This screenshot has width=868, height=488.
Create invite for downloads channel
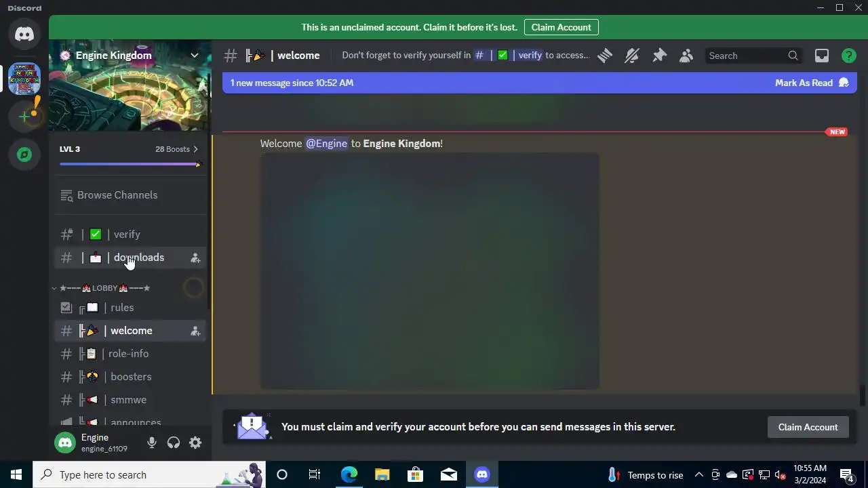[195, 258]
